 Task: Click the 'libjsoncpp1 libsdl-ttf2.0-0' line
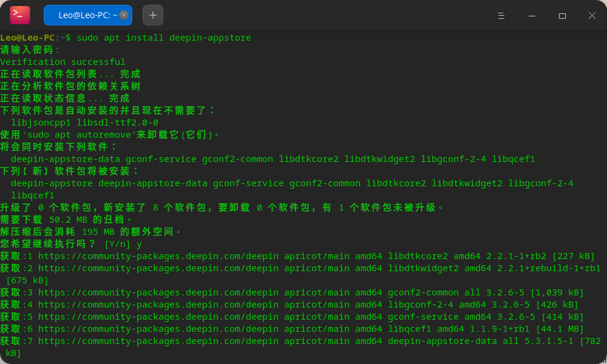(84, 123)
